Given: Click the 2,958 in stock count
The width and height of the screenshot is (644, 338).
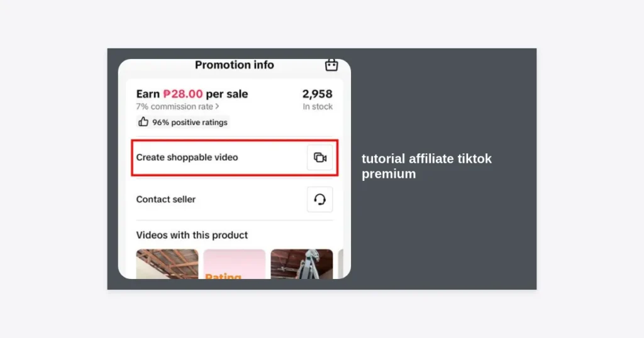Looking at the screenshot, I should pos(318,94).
